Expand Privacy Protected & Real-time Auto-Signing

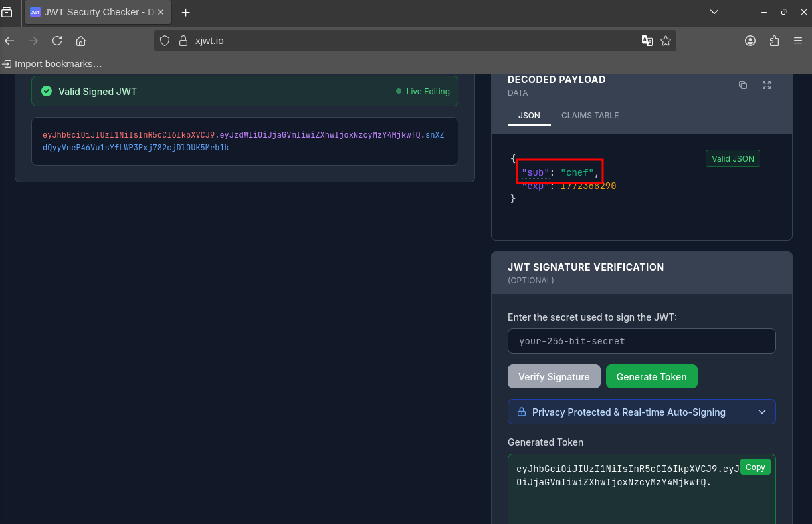(641, 412)
